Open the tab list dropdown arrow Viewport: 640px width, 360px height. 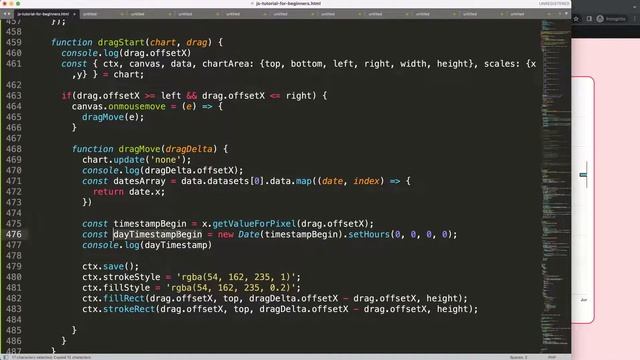(x=566, y=14)
